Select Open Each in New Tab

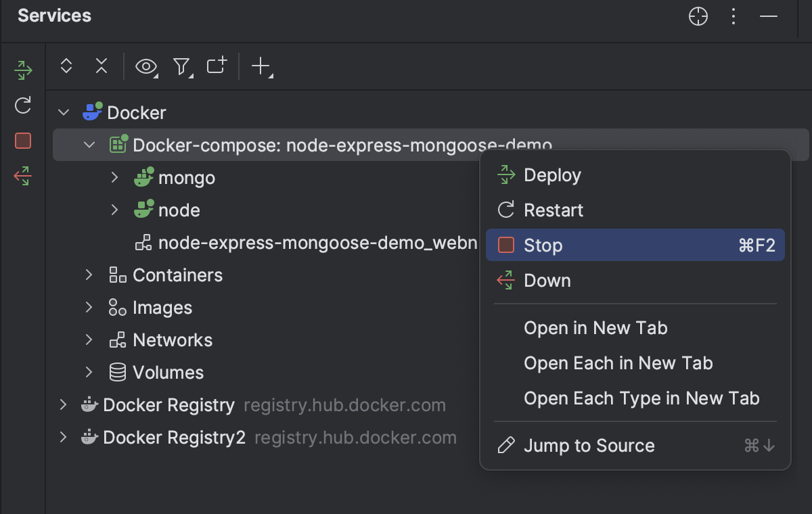tap(618, 363)
